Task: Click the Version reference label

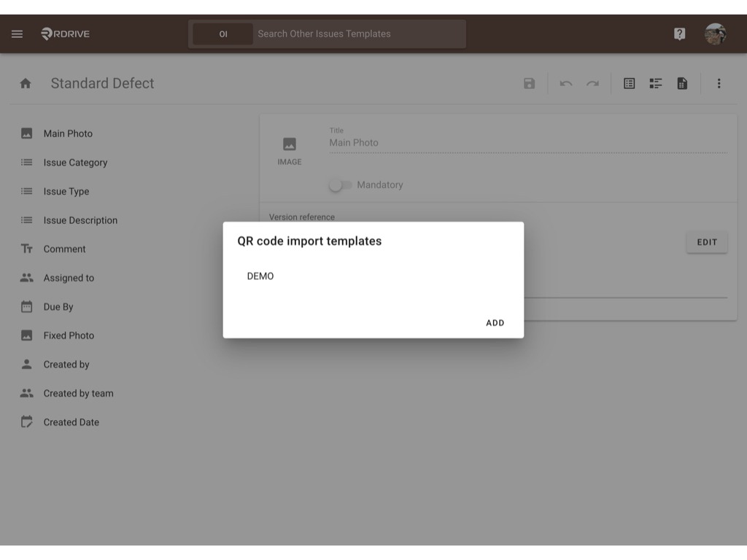Action: [x=302, y=217]
